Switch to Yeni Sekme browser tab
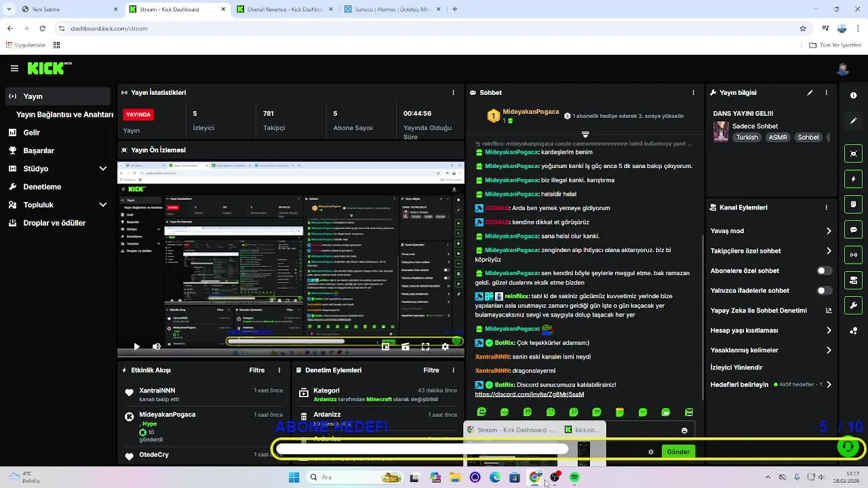The width and height of the screenshot is (868, 488). point(68,9)
